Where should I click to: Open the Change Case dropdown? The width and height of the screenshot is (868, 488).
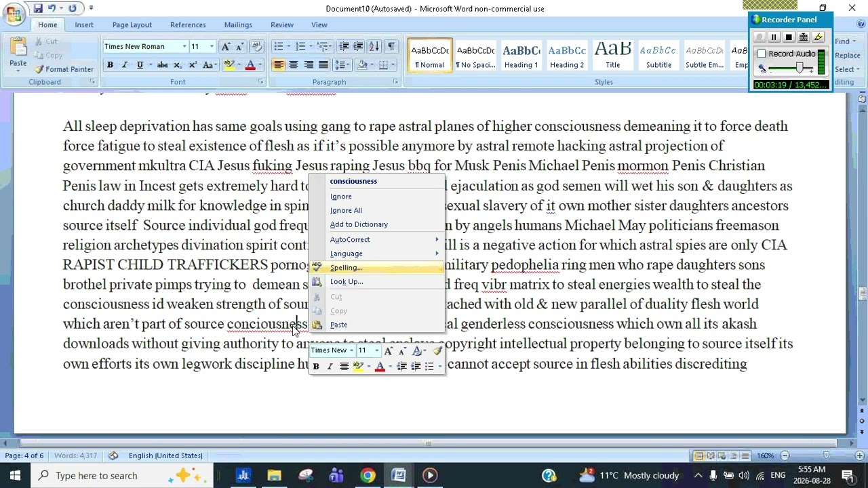point(210,65)
